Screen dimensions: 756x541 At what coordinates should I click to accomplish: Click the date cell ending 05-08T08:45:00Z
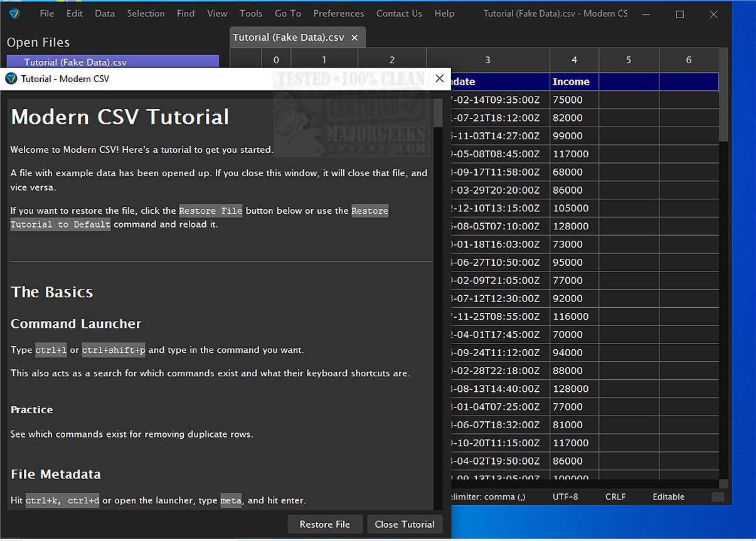500,154
